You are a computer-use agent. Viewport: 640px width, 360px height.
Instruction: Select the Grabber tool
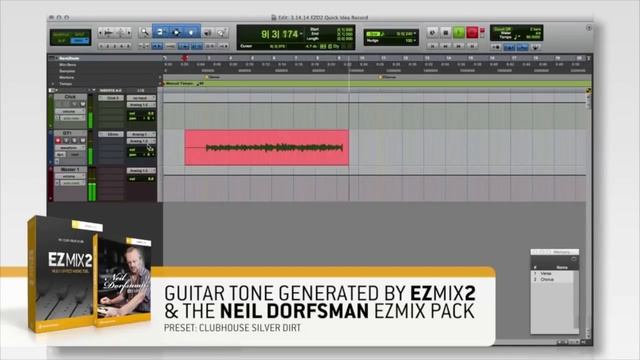point(192,32)
